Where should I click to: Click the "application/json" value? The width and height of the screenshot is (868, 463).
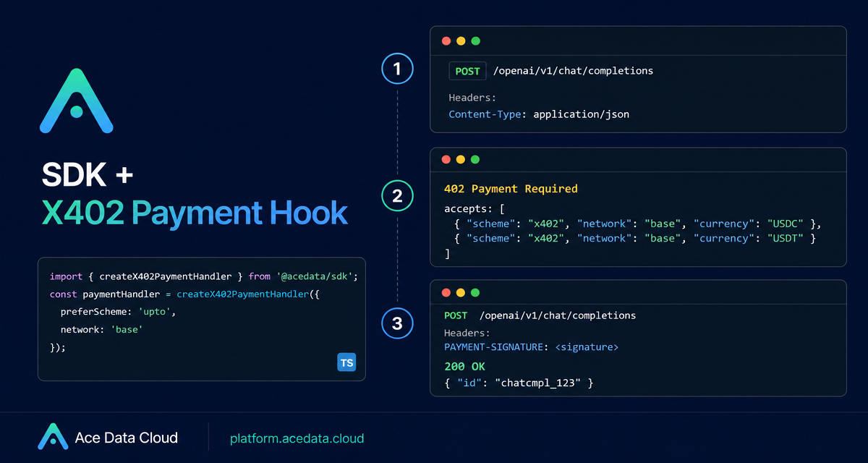582,114
